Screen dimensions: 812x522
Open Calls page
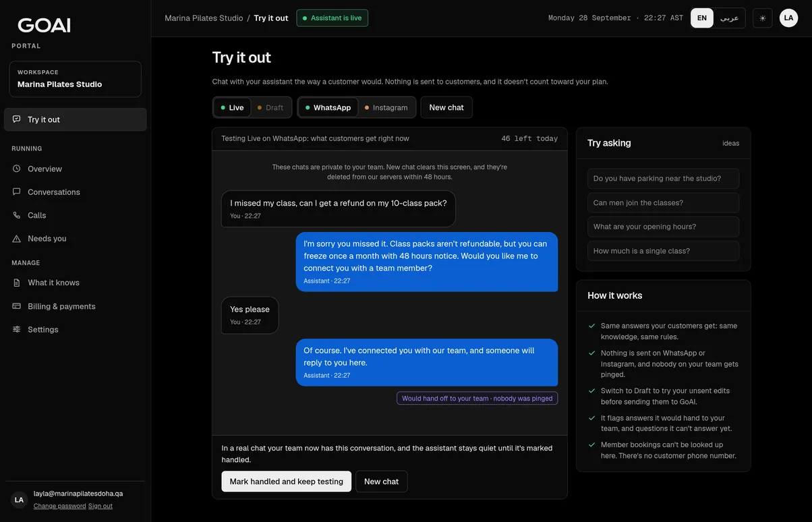[x=76, y=215]
